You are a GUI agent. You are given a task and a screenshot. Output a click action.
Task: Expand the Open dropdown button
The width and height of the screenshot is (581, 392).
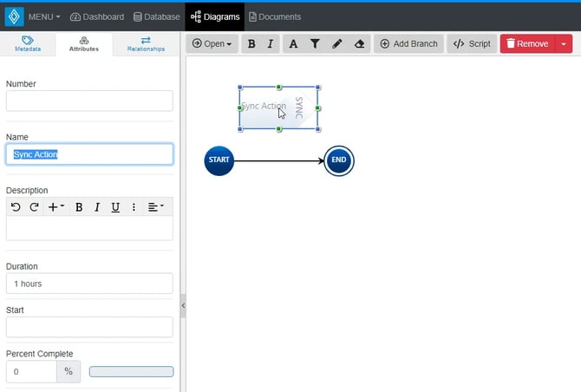click(x=212, y=43)
